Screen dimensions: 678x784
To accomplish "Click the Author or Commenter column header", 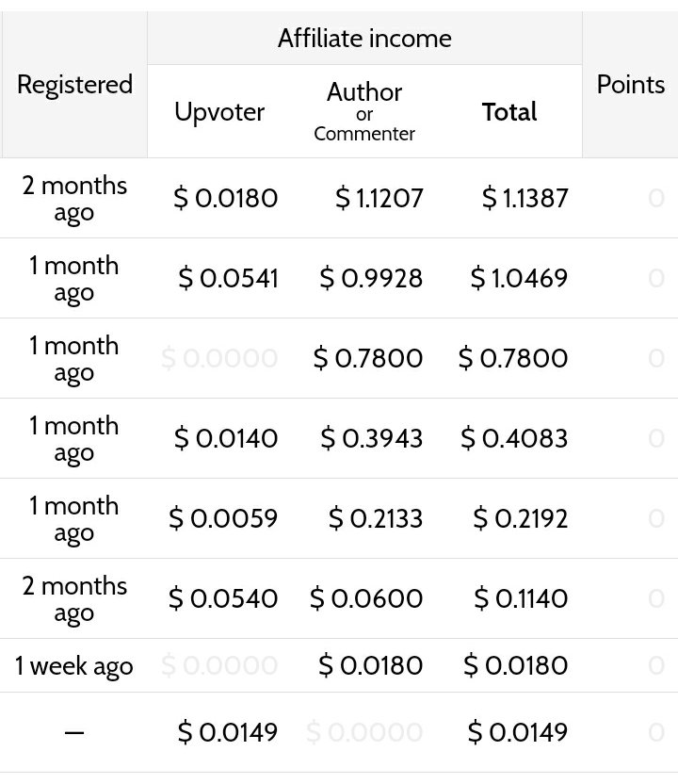I will coord(364,111).
